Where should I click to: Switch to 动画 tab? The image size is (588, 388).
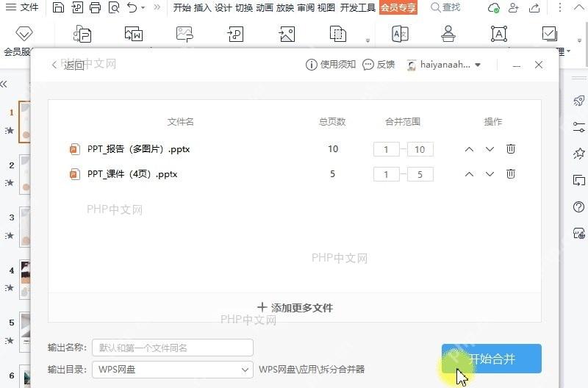(265, 7)
